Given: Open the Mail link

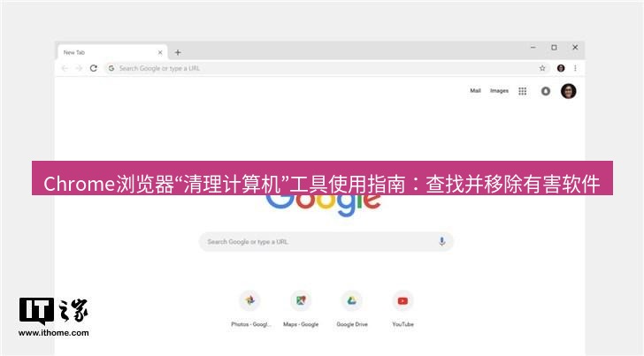Looking at the screenshot, I should point(475,91).
